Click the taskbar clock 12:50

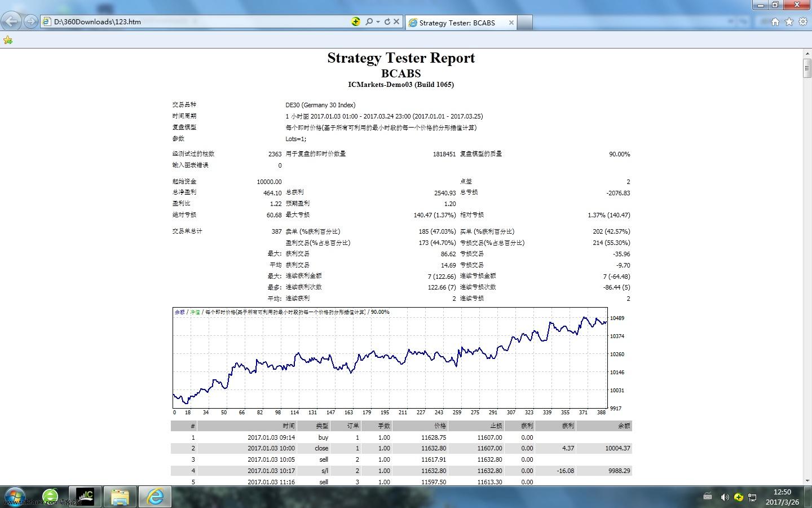(x=782, y=492)
